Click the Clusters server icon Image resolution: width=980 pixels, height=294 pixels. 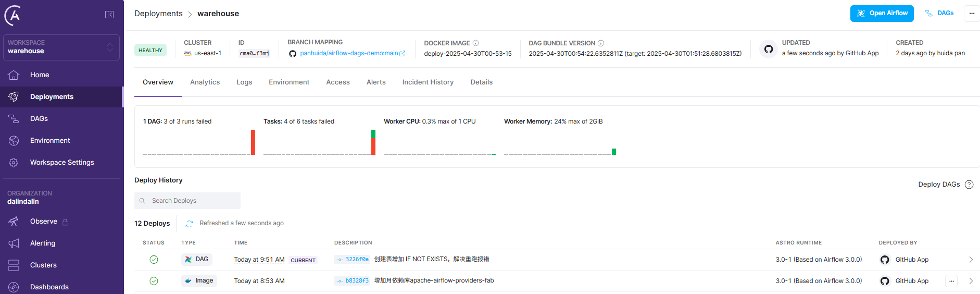point(14,265)
